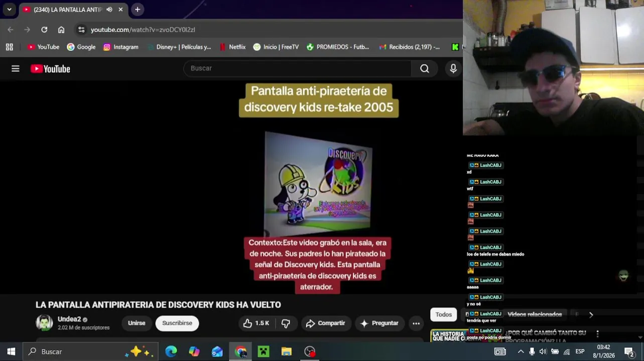This screenshot has height=361, width=644.
Task: Open Copilot from the taskbar
Action: coord(194,351)
